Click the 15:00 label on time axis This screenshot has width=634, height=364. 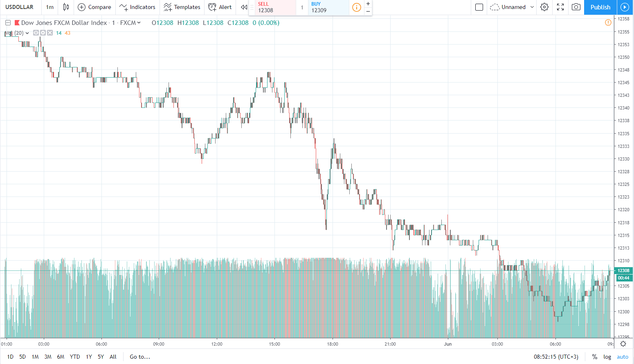(274, 344)
